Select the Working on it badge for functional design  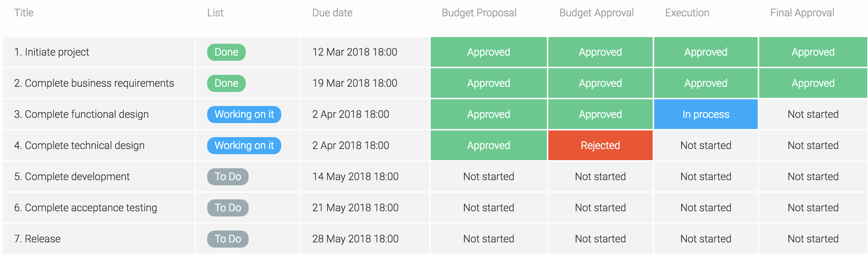[244, 114]
